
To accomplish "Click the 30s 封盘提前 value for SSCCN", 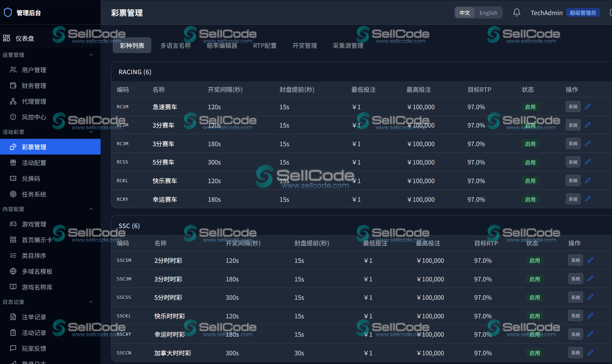I will pos(299,353).
